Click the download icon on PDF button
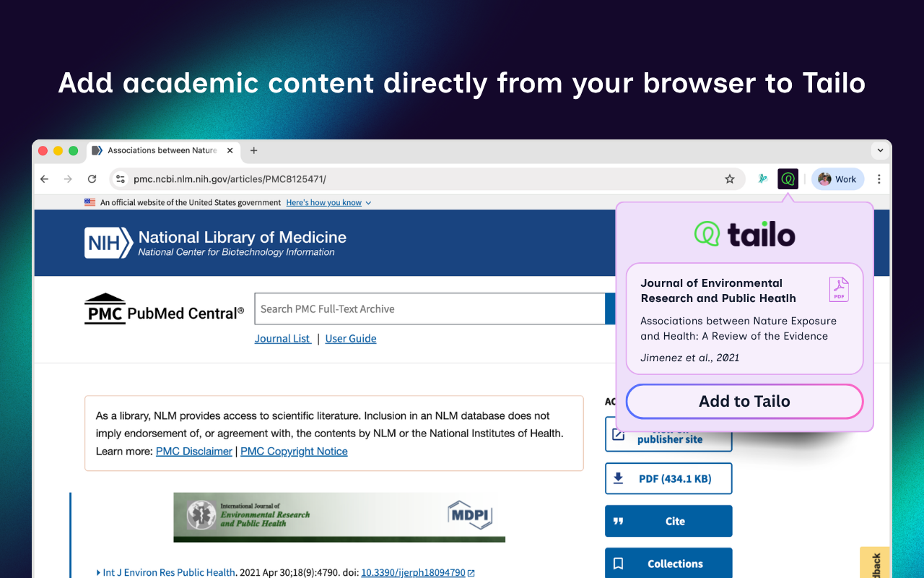Screen dimensions: 924x578 [x=618, y=478]
